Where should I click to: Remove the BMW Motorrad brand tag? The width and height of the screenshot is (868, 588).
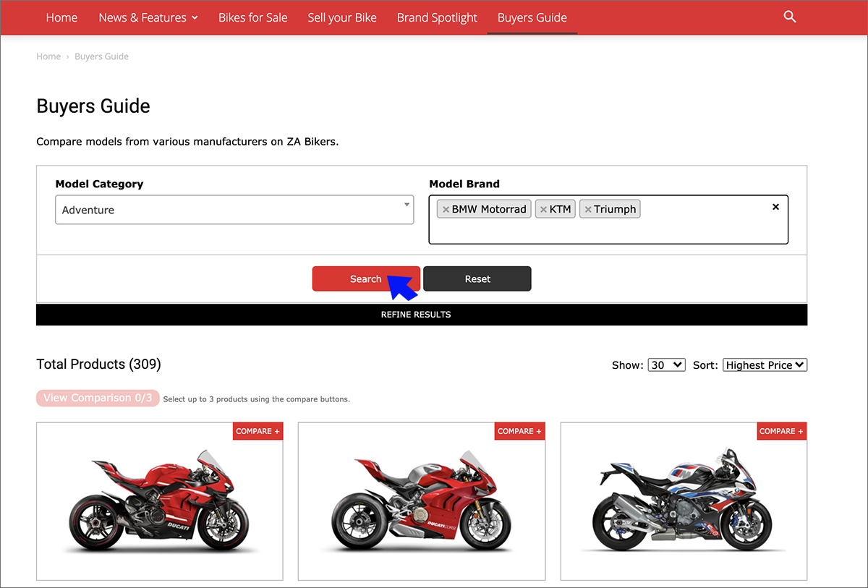pyautogui.click(x=446, y=210)
